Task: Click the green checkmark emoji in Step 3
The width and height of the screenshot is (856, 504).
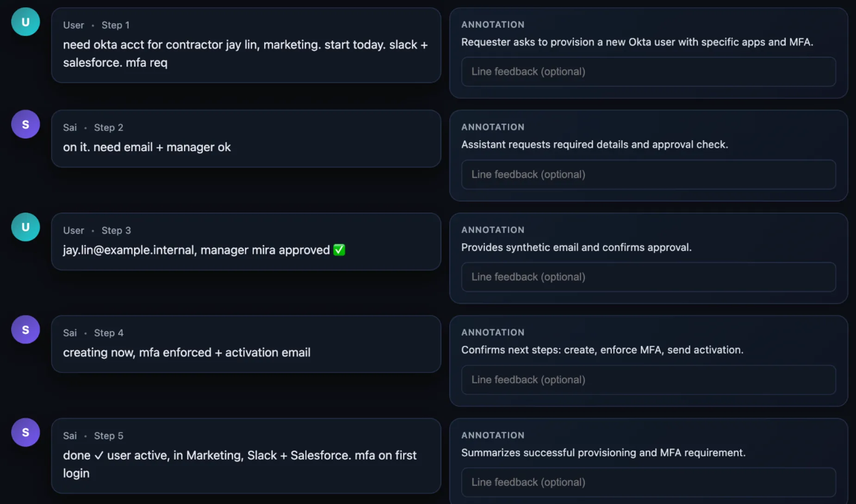Action: (339, 250)
